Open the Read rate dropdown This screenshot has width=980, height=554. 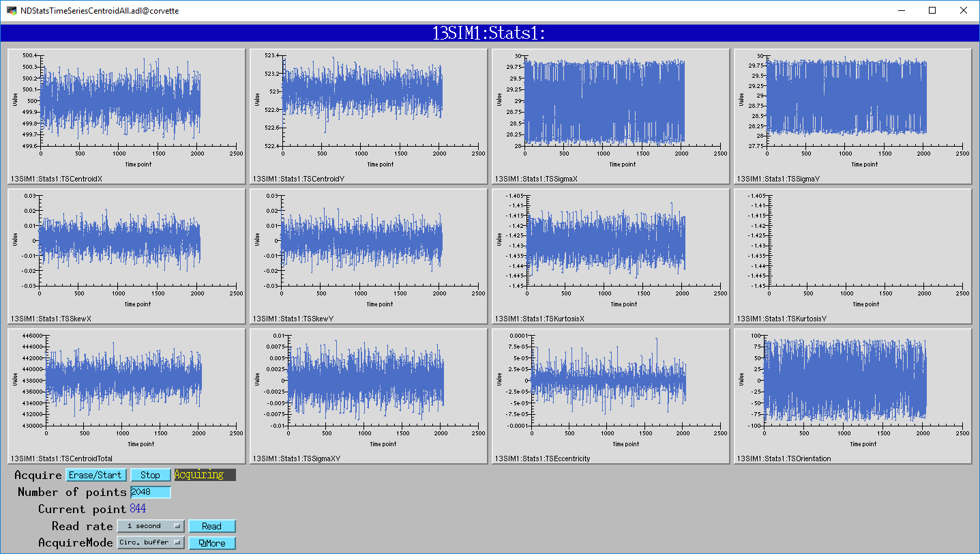pos(151,526)
